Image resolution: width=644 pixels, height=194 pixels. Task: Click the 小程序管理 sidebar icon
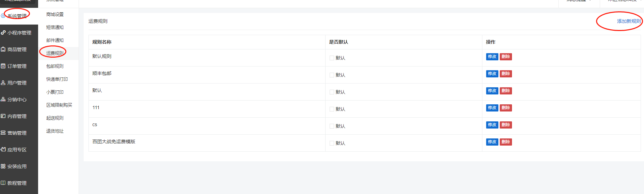3,32
